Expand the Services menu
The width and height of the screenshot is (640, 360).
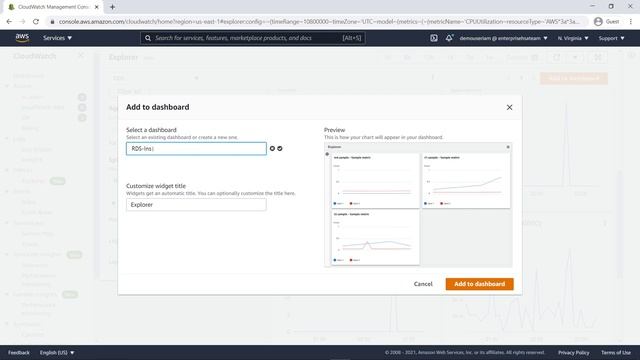(58, 38)
